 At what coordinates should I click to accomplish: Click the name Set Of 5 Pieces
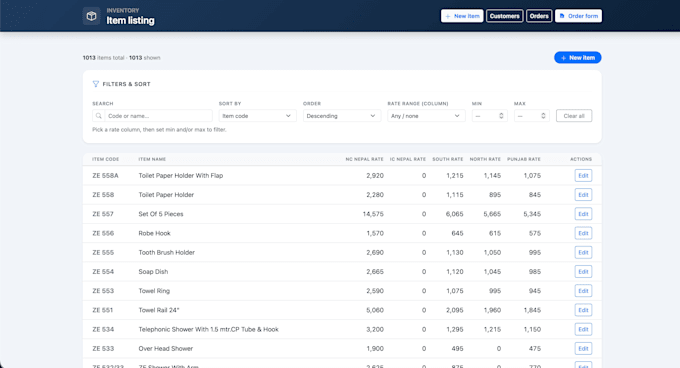[161, 214]
